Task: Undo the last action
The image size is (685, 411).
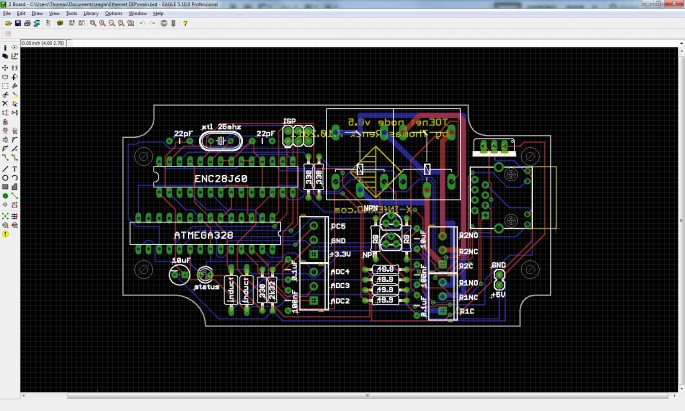Action: [x=142, y=23]
